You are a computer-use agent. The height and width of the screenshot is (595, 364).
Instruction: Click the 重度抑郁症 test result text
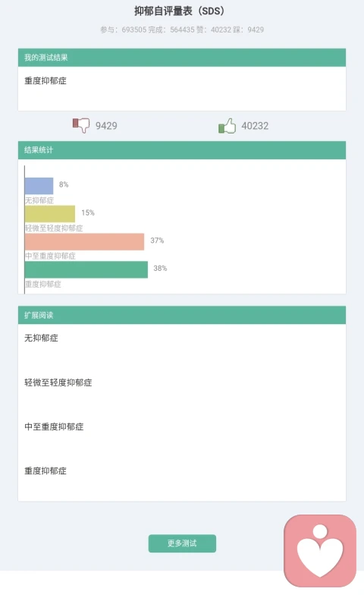[45, 80]
